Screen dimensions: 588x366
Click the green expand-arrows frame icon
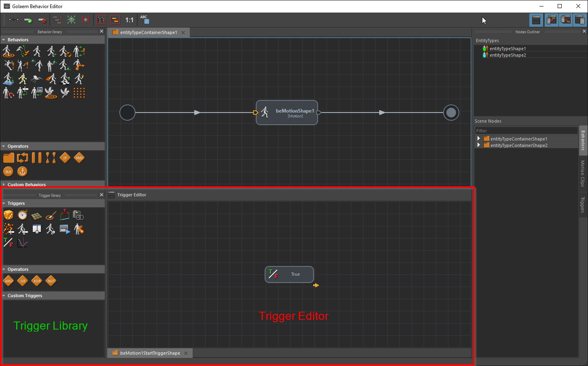tap(71, 20)
